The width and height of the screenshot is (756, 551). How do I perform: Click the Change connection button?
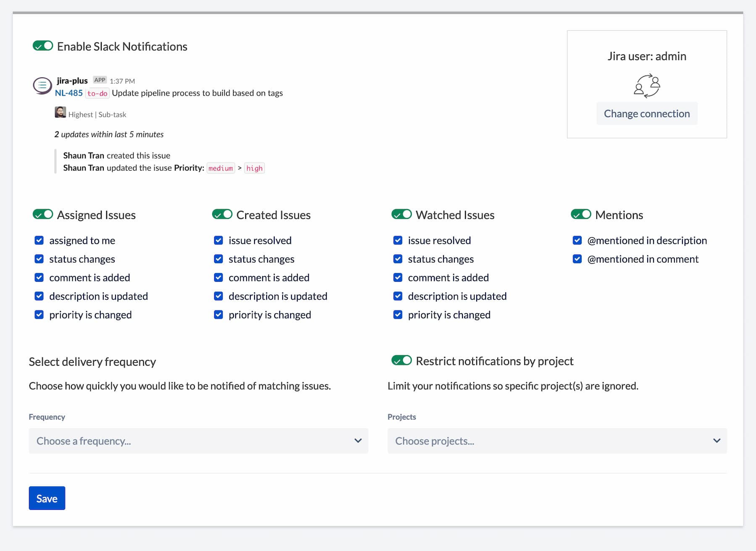[x=647, y=113]
